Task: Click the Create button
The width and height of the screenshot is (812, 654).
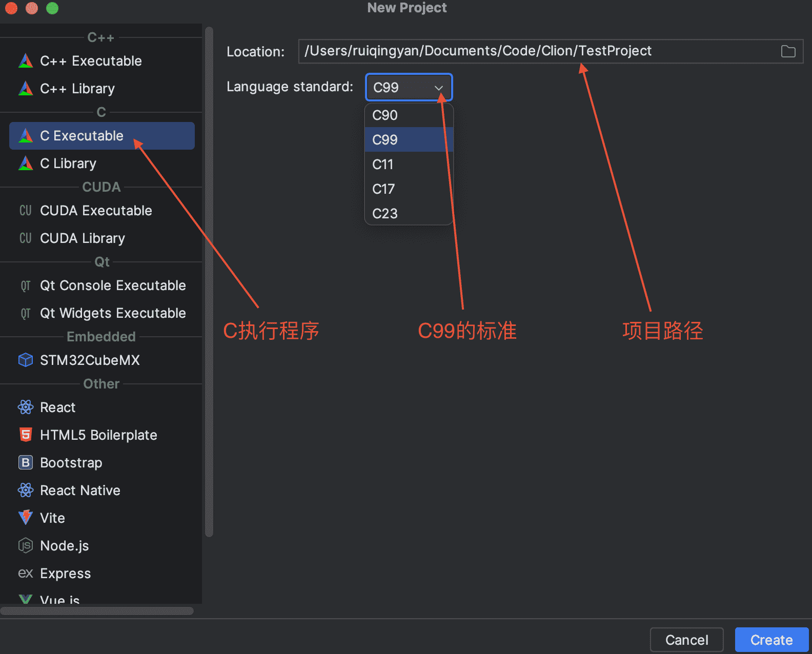Action: [772, 640]
